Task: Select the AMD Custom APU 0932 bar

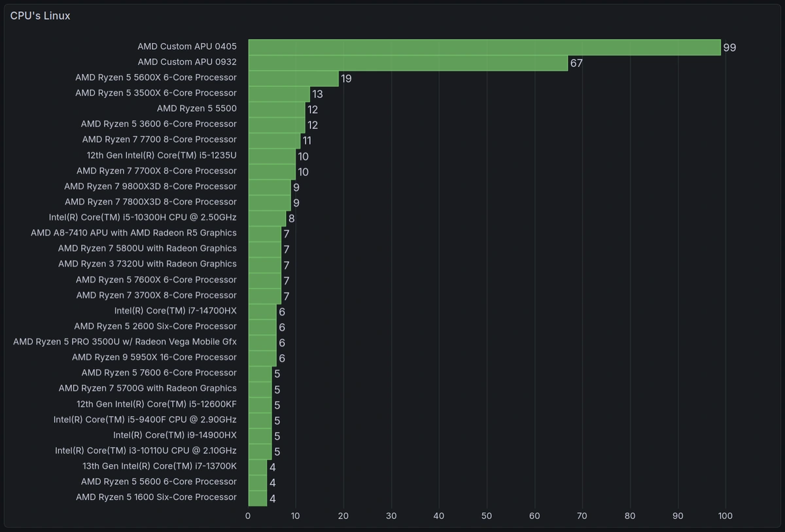Action: tap(408, 63)
